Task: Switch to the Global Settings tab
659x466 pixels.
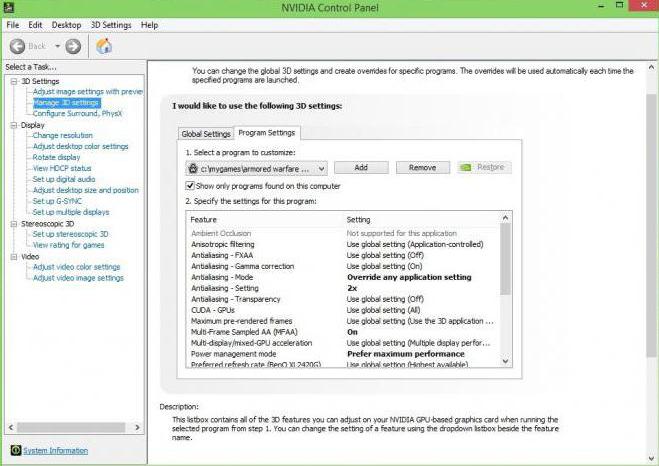Action: [206, 134]
